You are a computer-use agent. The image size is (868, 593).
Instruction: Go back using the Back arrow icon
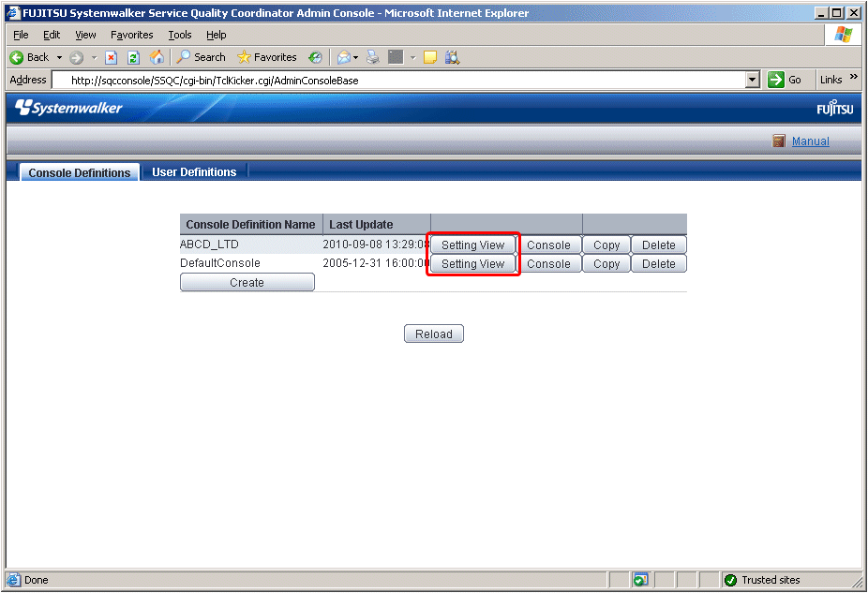(17, 57)
